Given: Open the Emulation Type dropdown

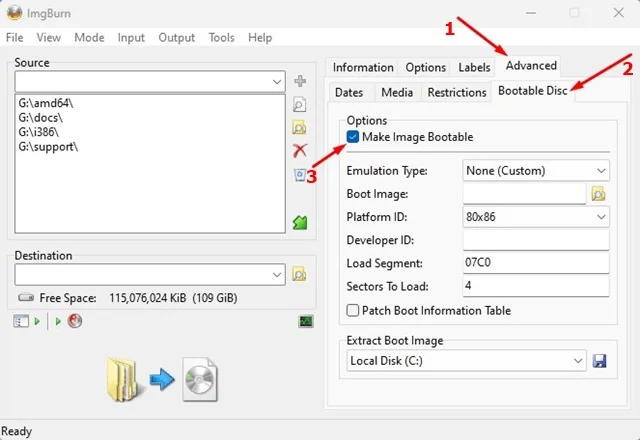Looking at the screenshot, I should tap(536, 171).
